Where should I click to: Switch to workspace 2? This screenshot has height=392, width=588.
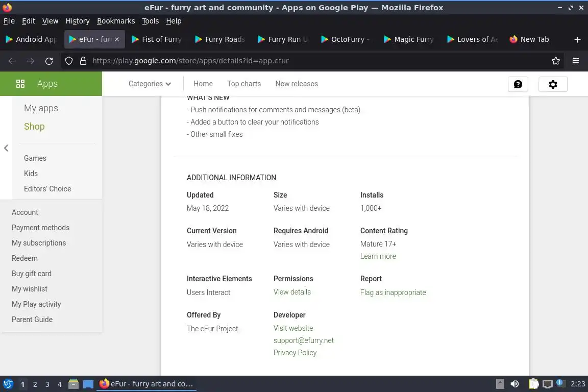click(35, 384)
